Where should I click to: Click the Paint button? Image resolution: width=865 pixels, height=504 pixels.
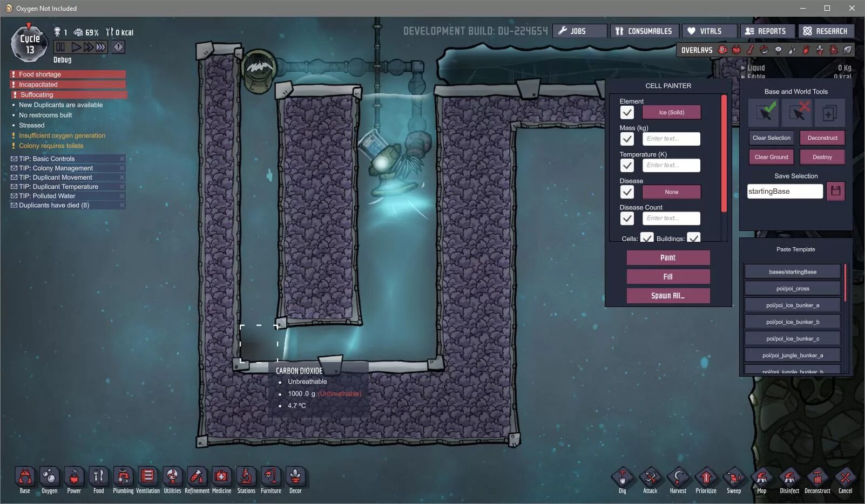668,257
